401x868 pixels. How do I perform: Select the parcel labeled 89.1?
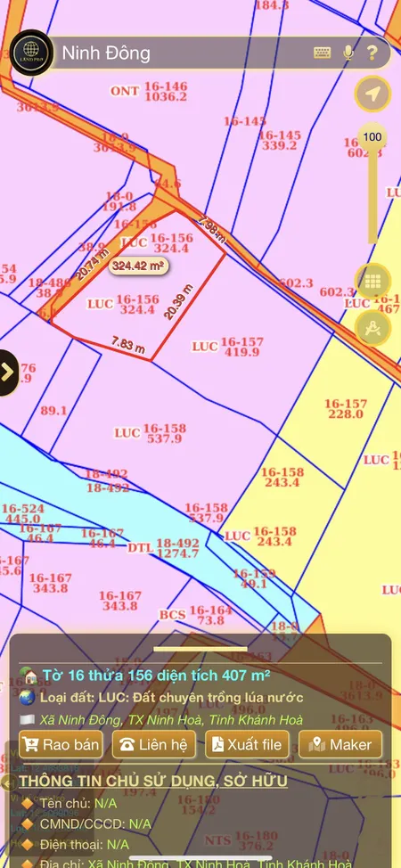(53, 411)
